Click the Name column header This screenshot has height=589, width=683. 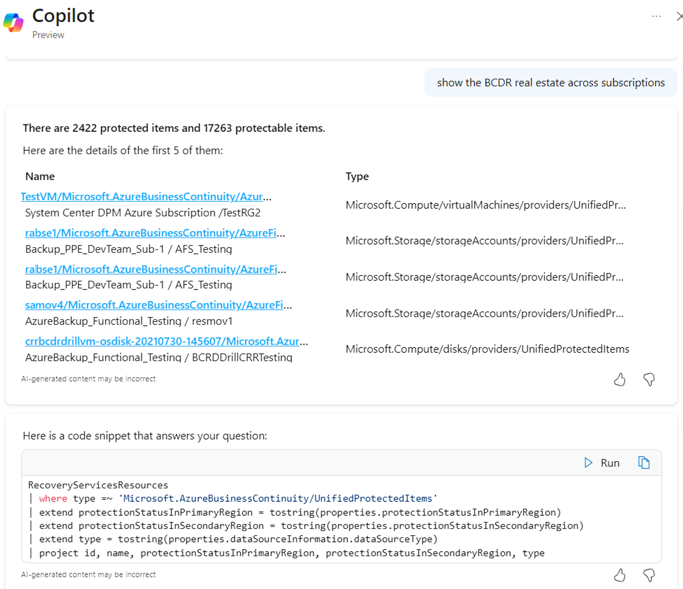(40, 176)
